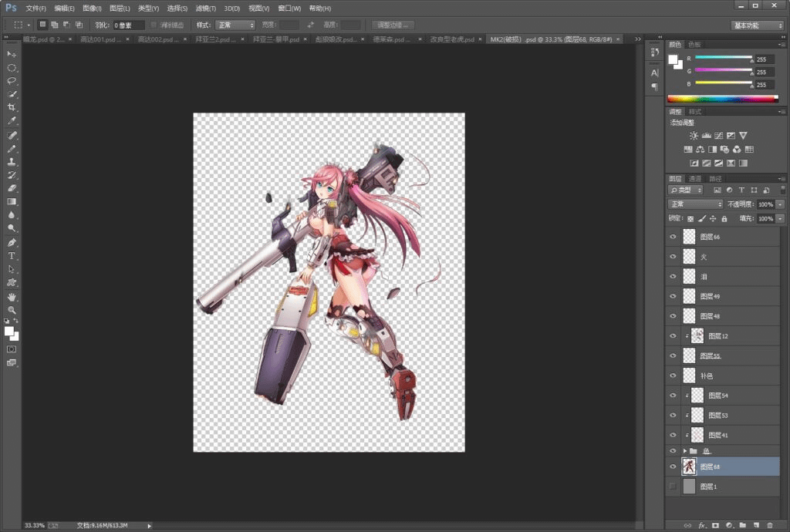
Task: Select the Pen tool
Action: [12, 243]
